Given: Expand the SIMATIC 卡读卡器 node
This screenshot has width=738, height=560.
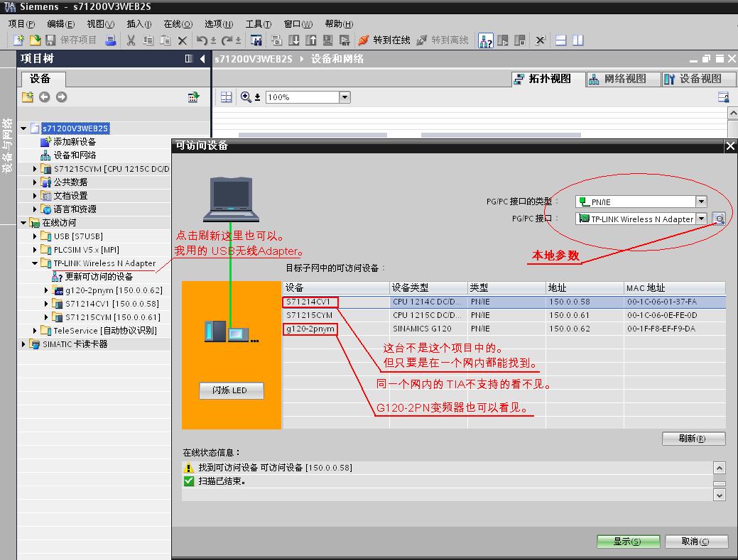Looking at the screenshot, I should click(23, 344).
